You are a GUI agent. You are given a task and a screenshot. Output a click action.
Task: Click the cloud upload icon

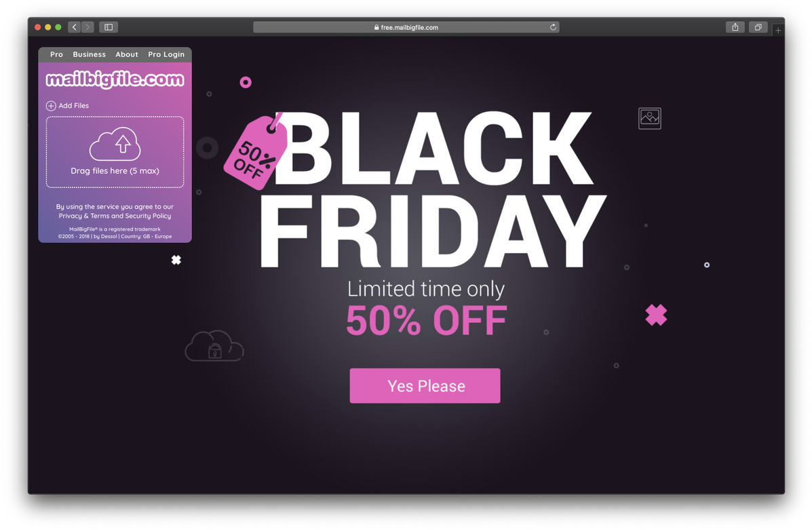tap(115, 143)
